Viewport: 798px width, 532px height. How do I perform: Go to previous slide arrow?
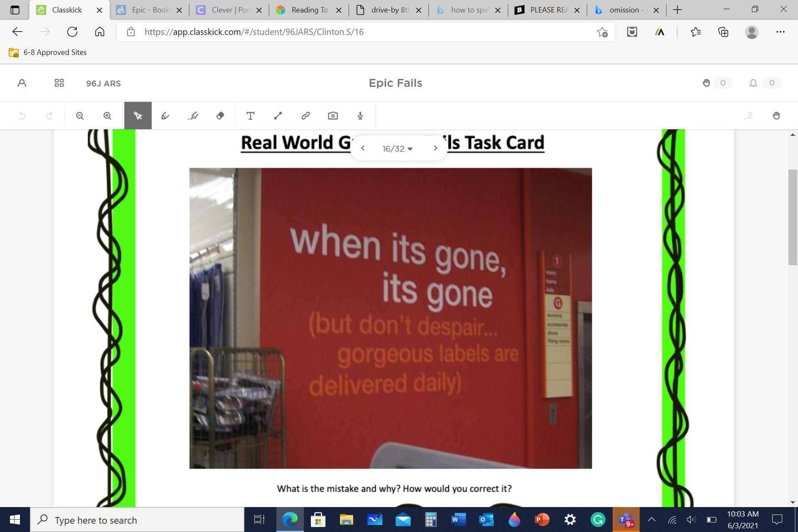coord(362,148)
